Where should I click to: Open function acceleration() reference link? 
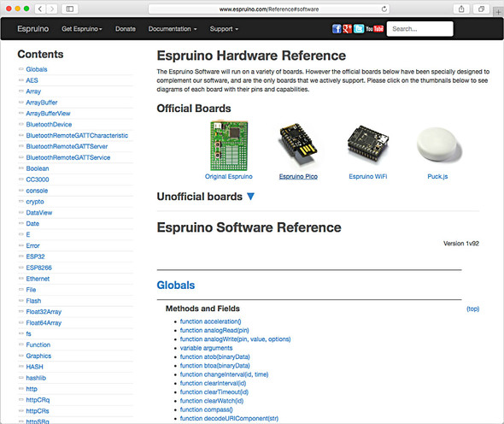[x=210, y=321]
